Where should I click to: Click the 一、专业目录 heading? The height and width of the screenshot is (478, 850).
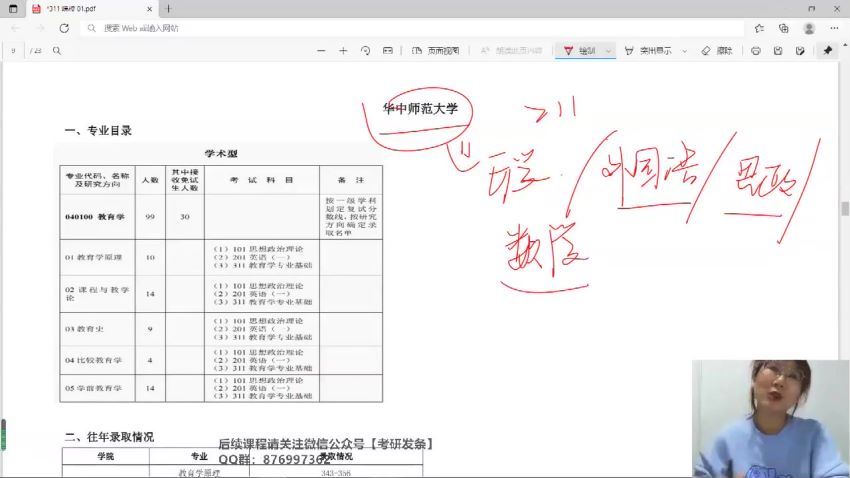pos(98,131)
